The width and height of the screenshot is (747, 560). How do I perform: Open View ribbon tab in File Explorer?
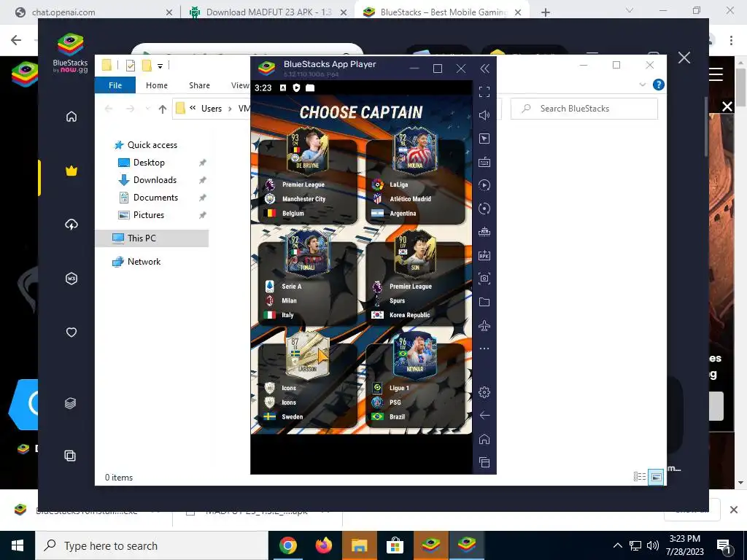click(239, 85)
